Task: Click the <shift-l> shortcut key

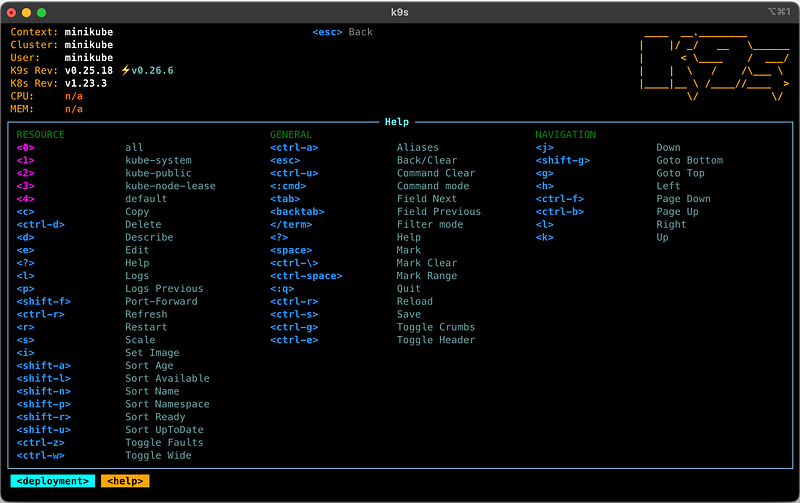Action: click(43, 379)
